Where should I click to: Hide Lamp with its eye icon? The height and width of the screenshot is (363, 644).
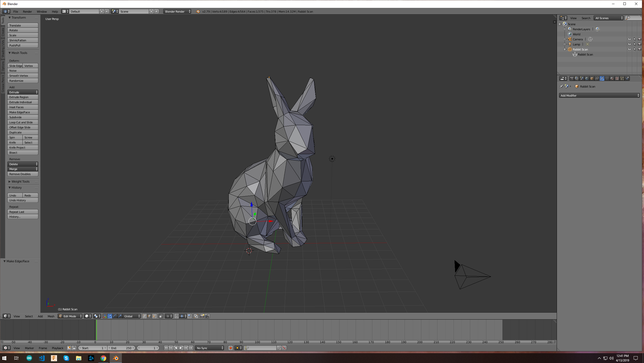coord(629,44)
